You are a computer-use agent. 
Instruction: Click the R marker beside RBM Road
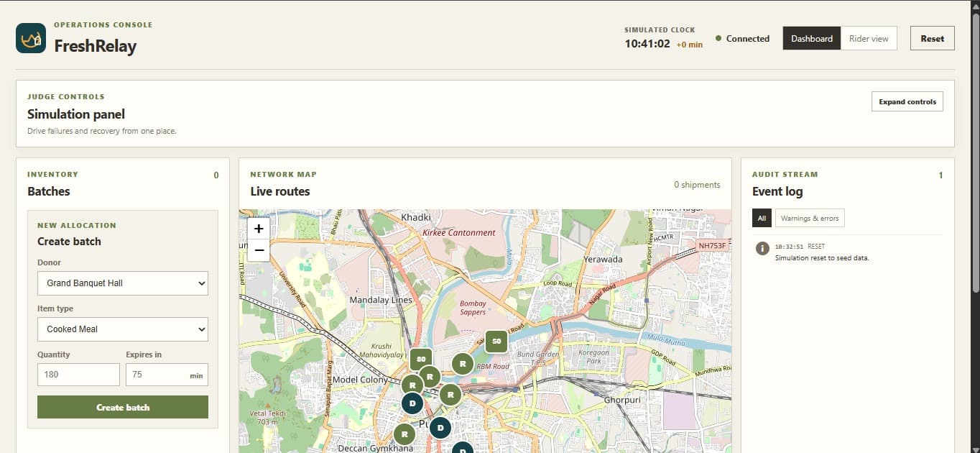pyautogui.click(x=463, y=364)
